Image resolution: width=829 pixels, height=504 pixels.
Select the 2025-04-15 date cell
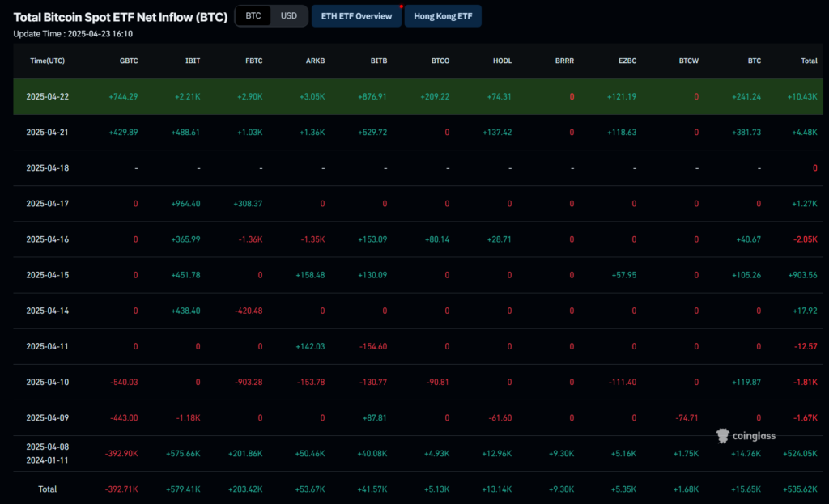coord(48,275)
